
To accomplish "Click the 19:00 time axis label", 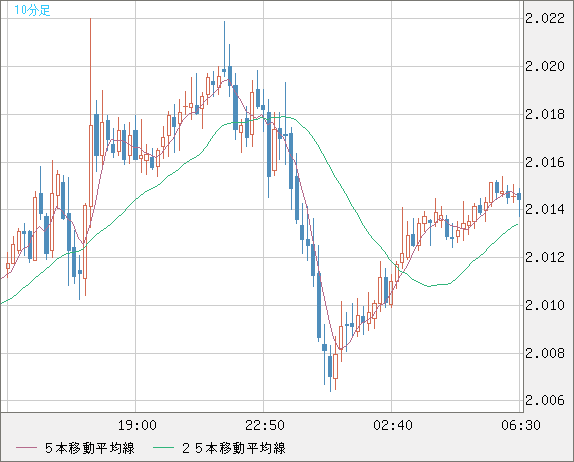I will (137, 425).
